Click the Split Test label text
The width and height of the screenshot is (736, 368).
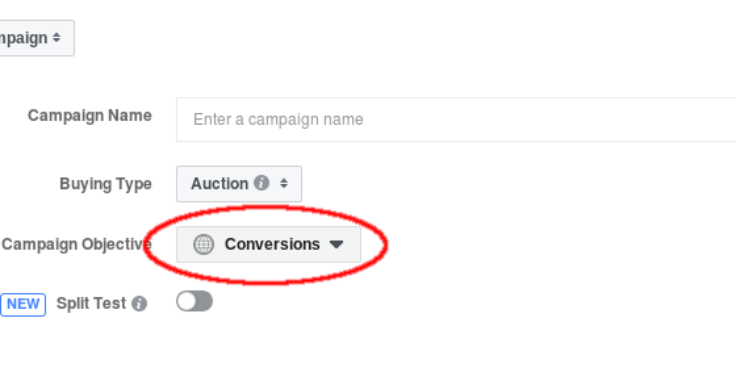[91, 304]
